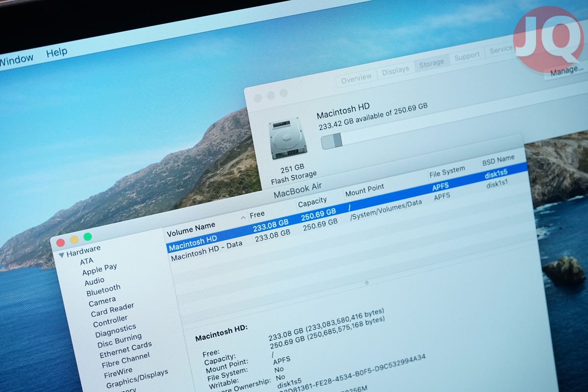Image resolution: width=588 pixels, height=392 pixels.
Task: Select ATA in the Hardware list
Action: [x=87, y=261]
